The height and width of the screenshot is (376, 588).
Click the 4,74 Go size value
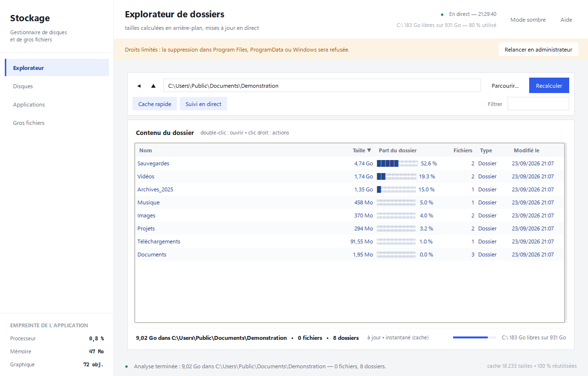coord(363,163)
